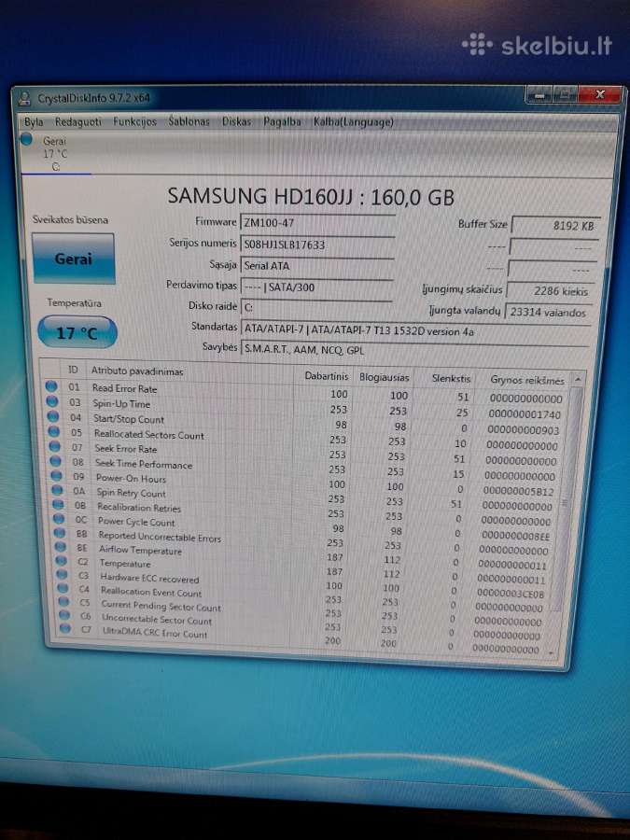Screen dimensions: 630x840
Task: Click the Gerai health status button
Action: (x=74, y=259)
